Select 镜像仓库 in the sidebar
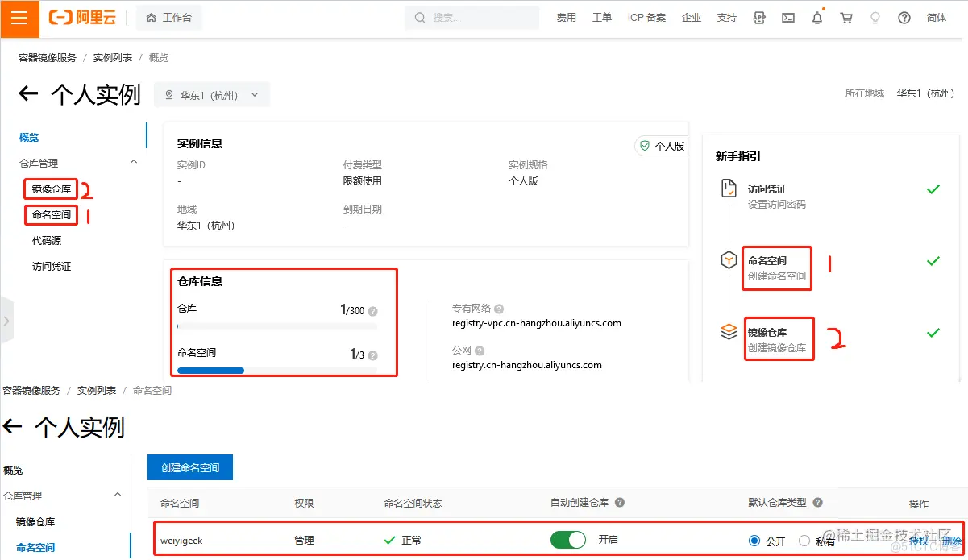Image resolution: width=968 pixels, height=560 pixels. coord(51,189)
